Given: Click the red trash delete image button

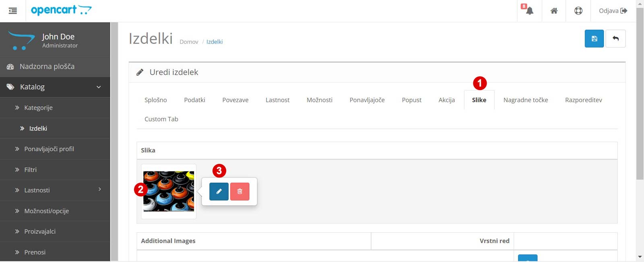Looking at the screenshot, I should click(240, 192).
